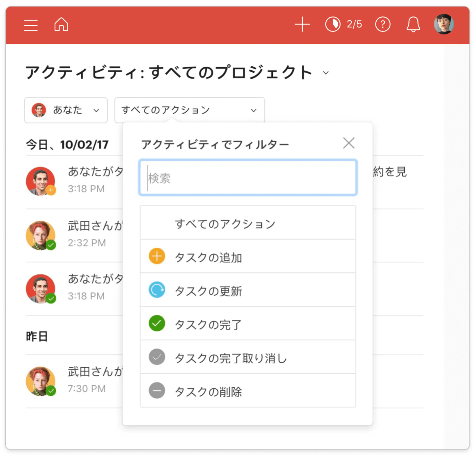Click the 7:30 PM timestamp

87,389
